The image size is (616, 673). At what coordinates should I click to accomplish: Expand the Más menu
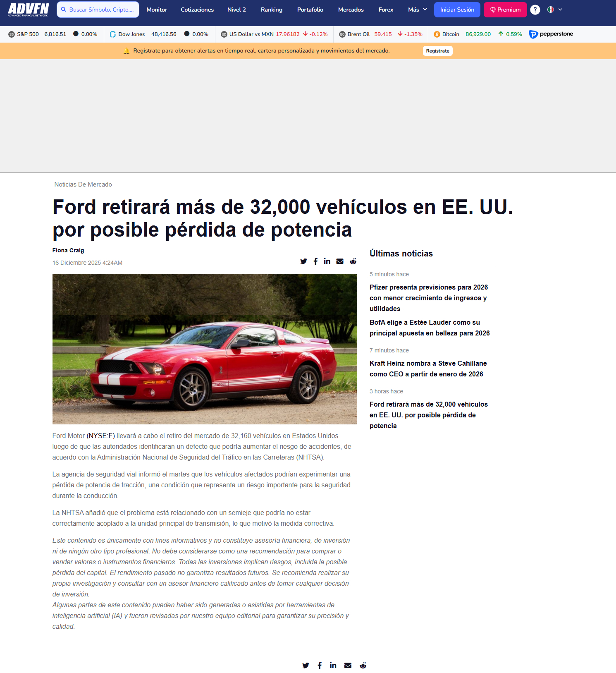pyautogui.click(x=418, y=10)
